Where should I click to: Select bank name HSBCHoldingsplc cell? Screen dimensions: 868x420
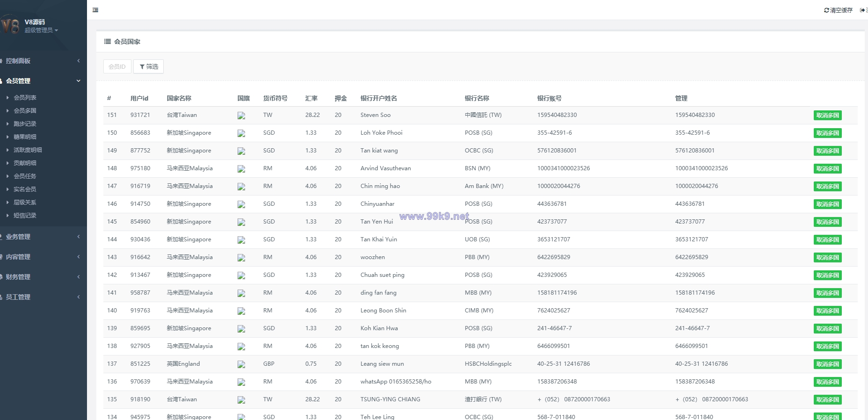[488, 364]
